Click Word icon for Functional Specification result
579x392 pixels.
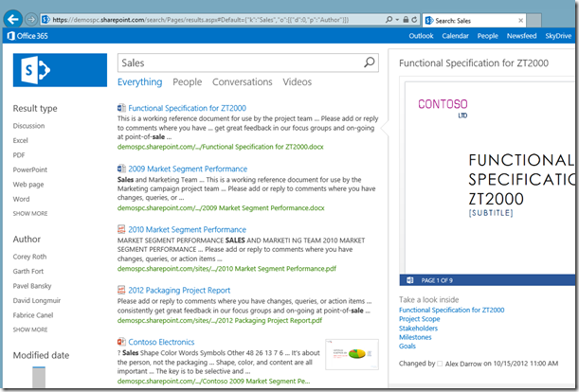tap(121, 108)
